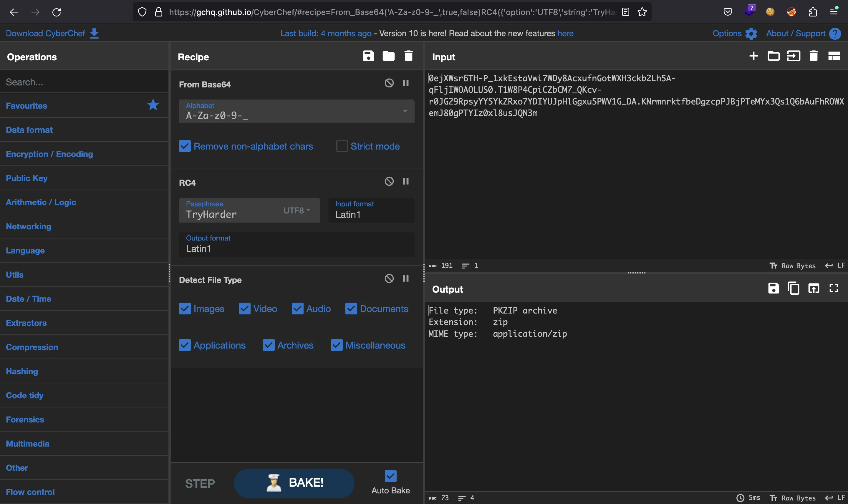Save the recipe with the disk icon
Screen dimensions: 848x504
click(368, 56)
